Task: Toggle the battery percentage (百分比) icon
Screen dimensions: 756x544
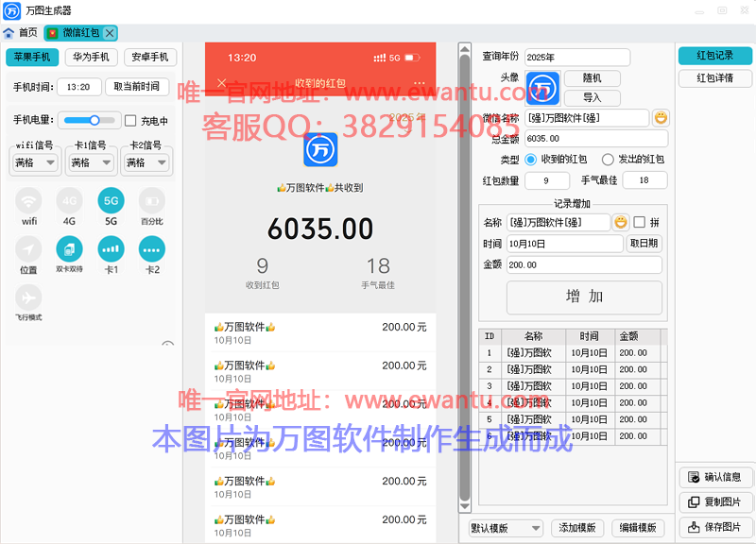Action: [x=152, y=201]
